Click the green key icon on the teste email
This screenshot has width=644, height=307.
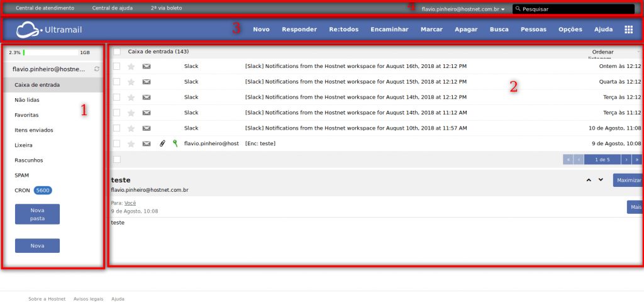tap(175, 143)
